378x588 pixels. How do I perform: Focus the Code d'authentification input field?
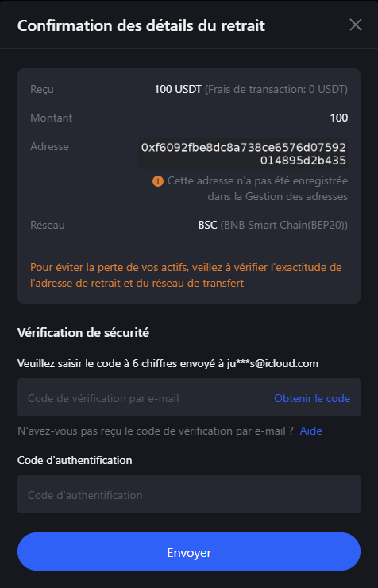189,494
